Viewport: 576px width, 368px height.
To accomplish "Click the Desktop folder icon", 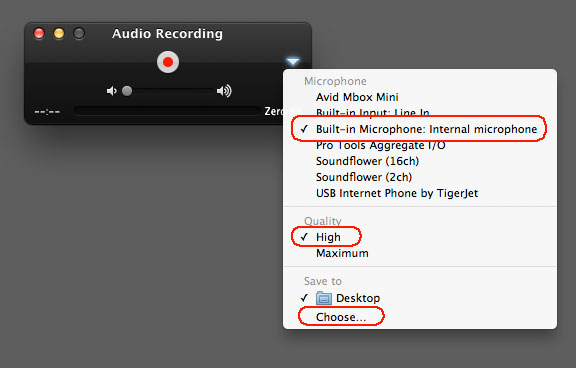I will click(324, 298).
